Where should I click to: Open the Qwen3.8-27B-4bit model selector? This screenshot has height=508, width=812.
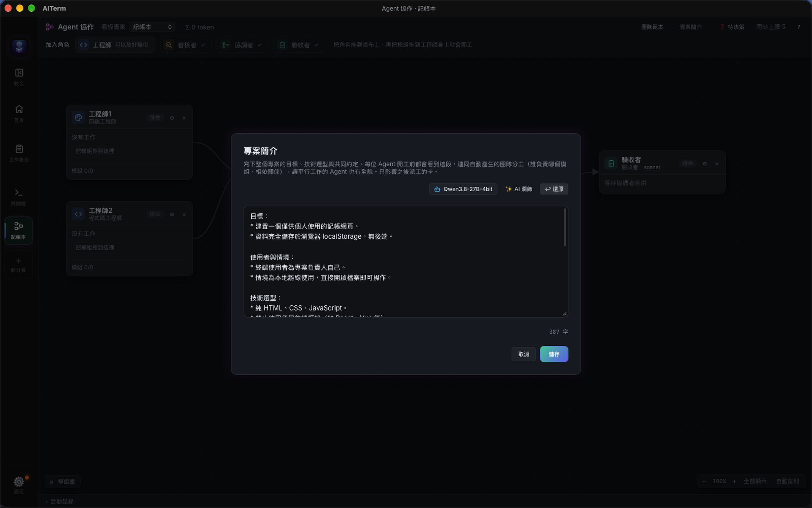coord(463,189)
